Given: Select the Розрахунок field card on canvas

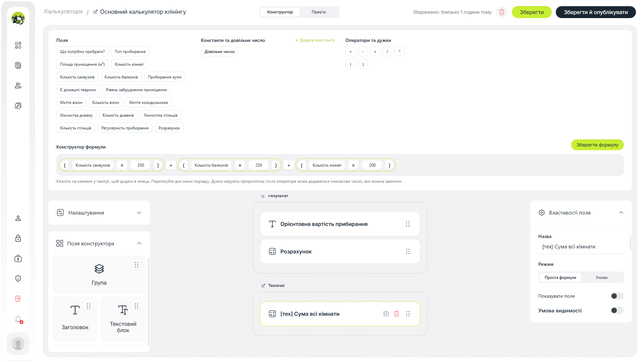Looking at the screenshot, I should tap(340, 251).
